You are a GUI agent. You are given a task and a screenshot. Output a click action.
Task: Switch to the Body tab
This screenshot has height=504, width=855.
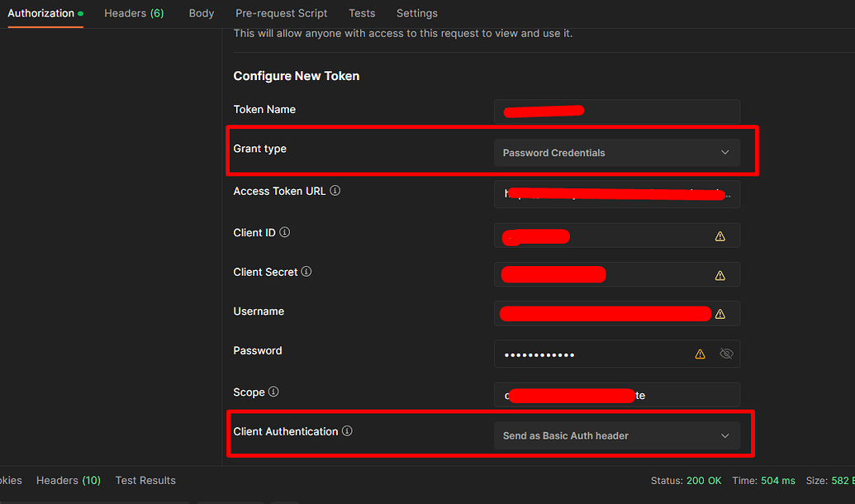click(201, 13)
